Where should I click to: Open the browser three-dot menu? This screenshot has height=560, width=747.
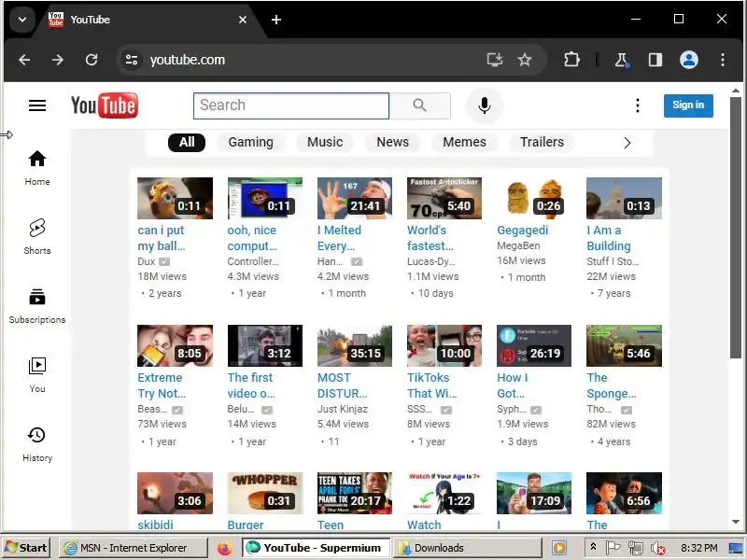click(x=723, y=60)
